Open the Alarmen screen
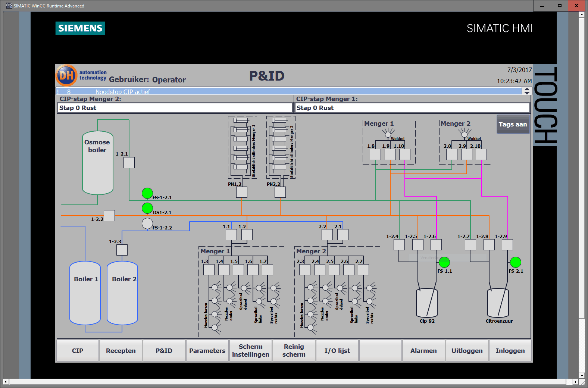588x388 pixels. [x=423, y=351]
